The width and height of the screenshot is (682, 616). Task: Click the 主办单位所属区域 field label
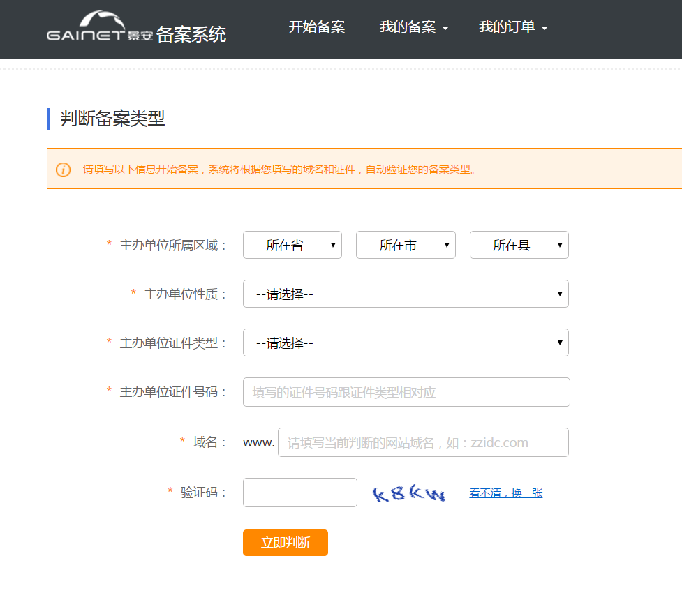click(x=173, y=246)
